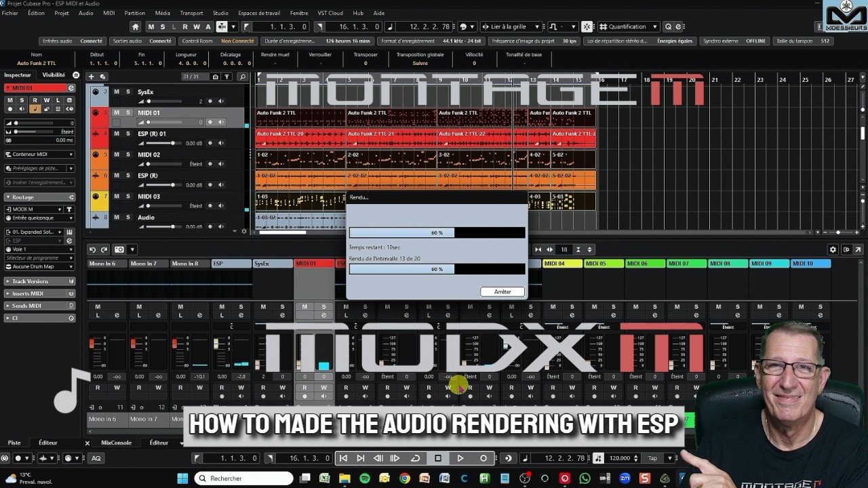Open MixConsole snapshot camera icon
The height and width of the screenshot is (488, 868).
coord(119,249)
